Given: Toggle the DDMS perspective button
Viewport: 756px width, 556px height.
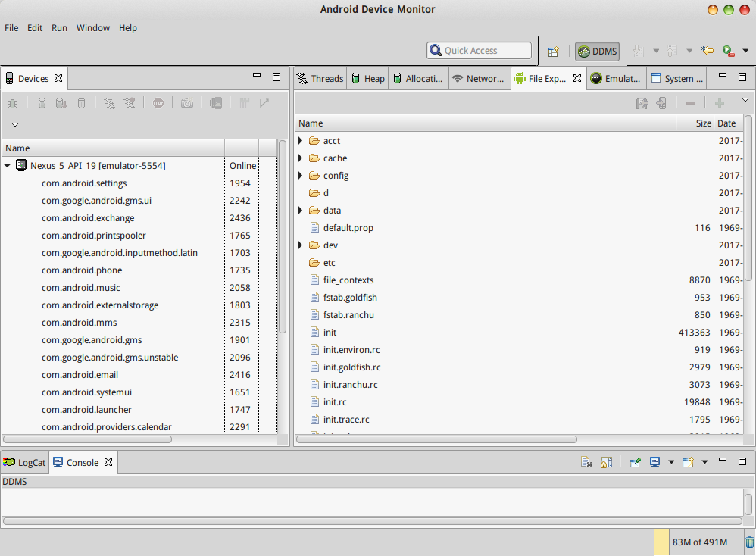Looking at the screenshot, I should pos(598,51).
